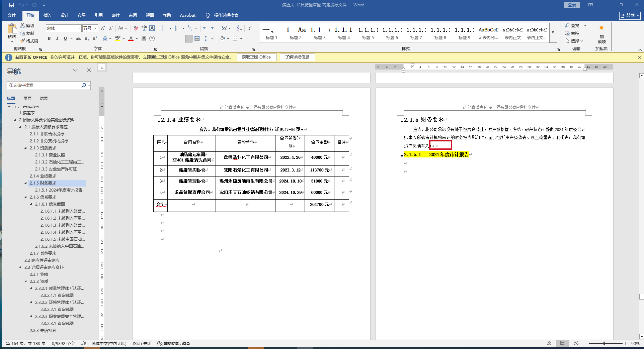Open text effects (outlined A) tool
The height and width of the screenshot is (349, 644).
point(105,38)
